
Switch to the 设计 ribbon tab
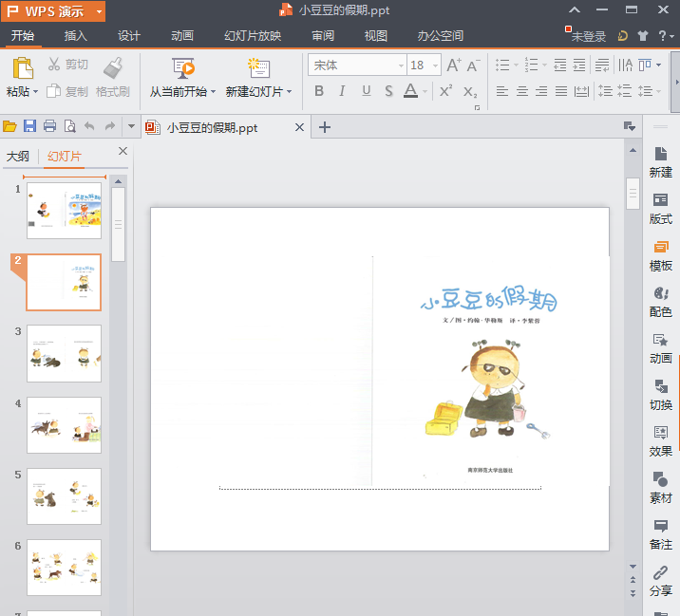129,35
